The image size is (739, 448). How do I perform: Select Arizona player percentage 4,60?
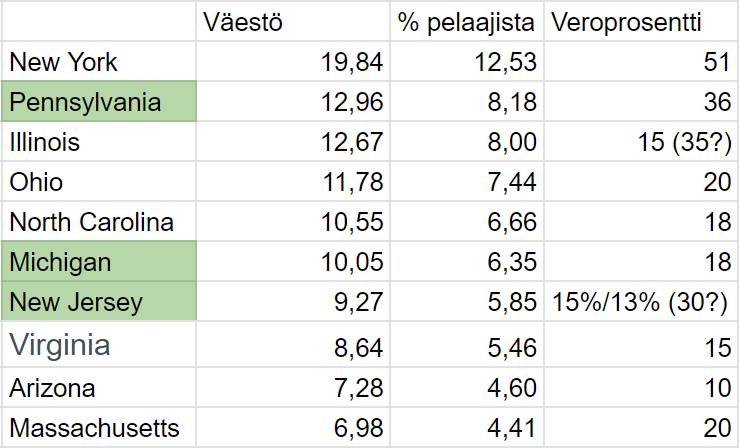pyautogui.click(x=467, y=387)
